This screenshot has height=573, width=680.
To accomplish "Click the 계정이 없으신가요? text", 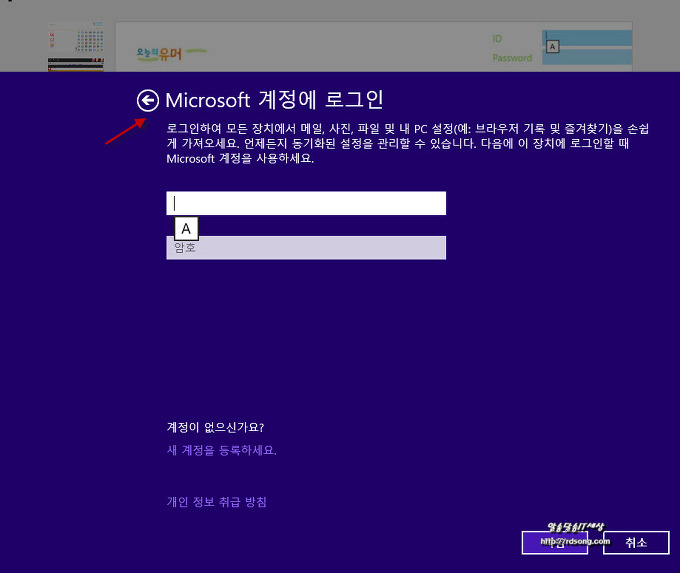I will pos(215,428).
